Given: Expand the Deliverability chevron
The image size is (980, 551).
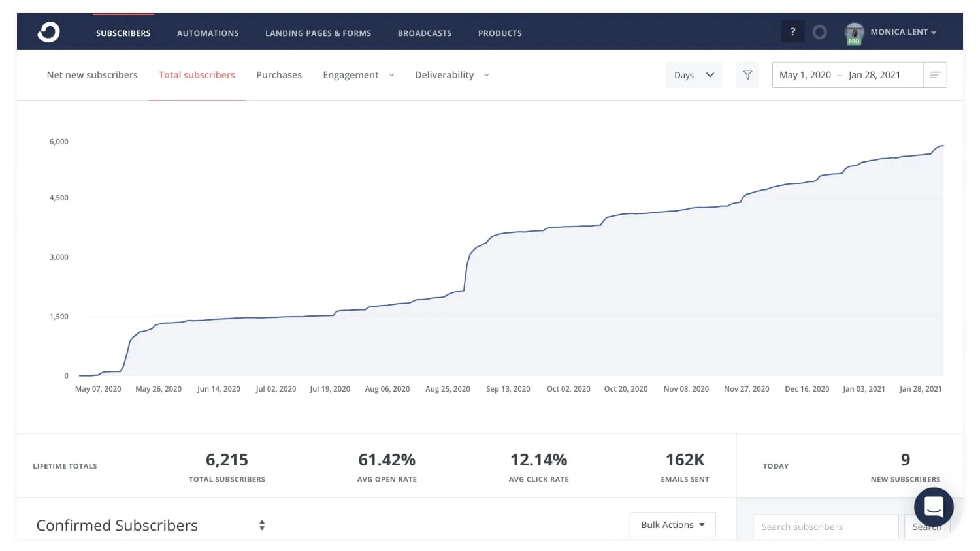Looking at the screenshot, I should pyautogui.click(x=486, y=75).
